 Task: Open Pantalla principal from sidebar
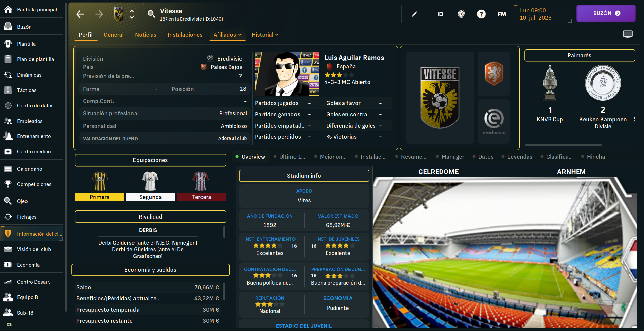pyautogui.click(x=32, y=9)
